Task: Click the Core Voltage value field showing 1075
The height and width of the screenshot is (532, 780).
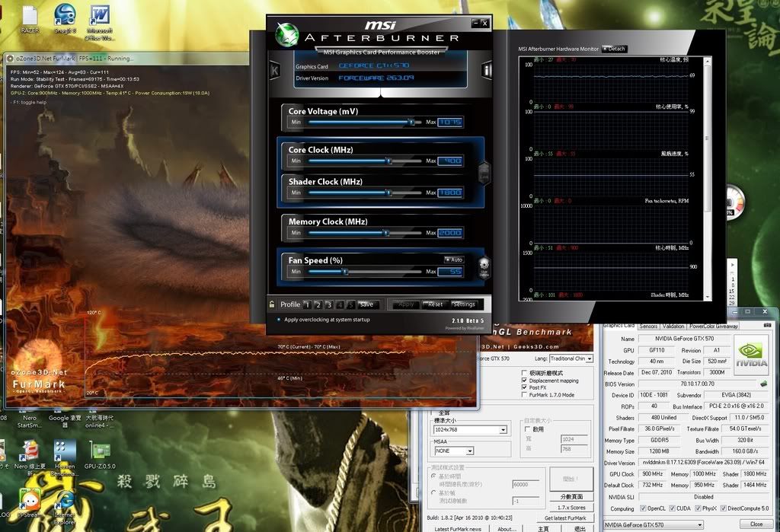Action: (x=450, y=122)
